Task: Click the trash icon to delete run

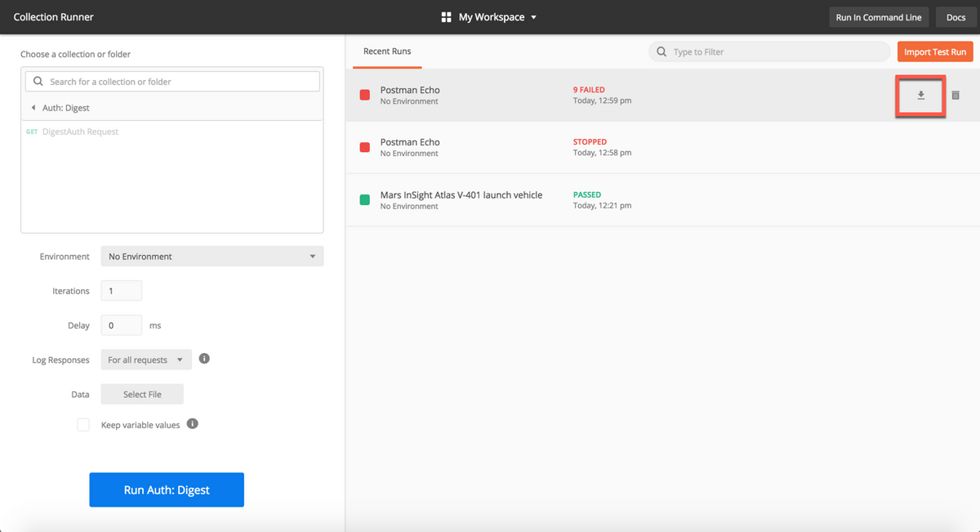Action: pos(955,96)
